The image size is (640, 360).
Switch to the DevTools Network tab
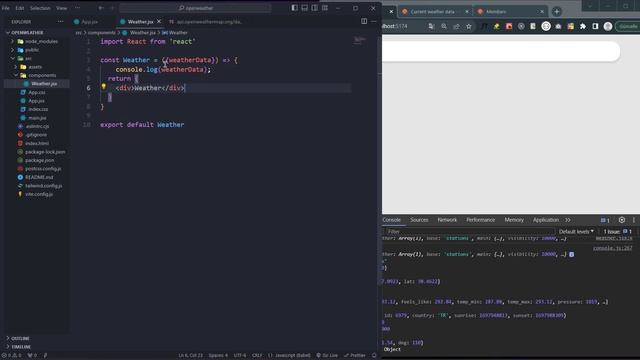(447, 220)
